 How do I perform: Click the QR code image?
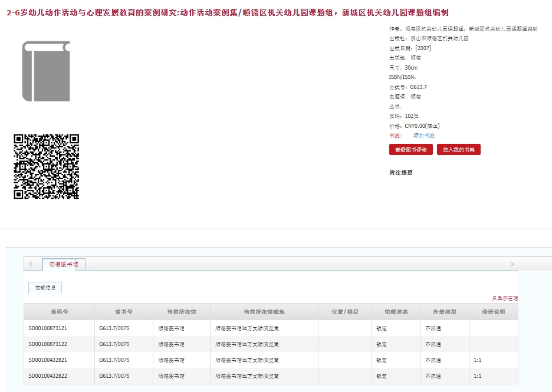46,167
